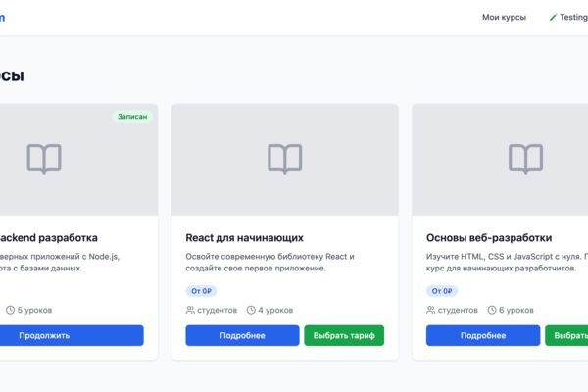Click the студентов label on Основы веб-разработки card
The height and width of the screenshot is (392, 588).
point(458,310)
